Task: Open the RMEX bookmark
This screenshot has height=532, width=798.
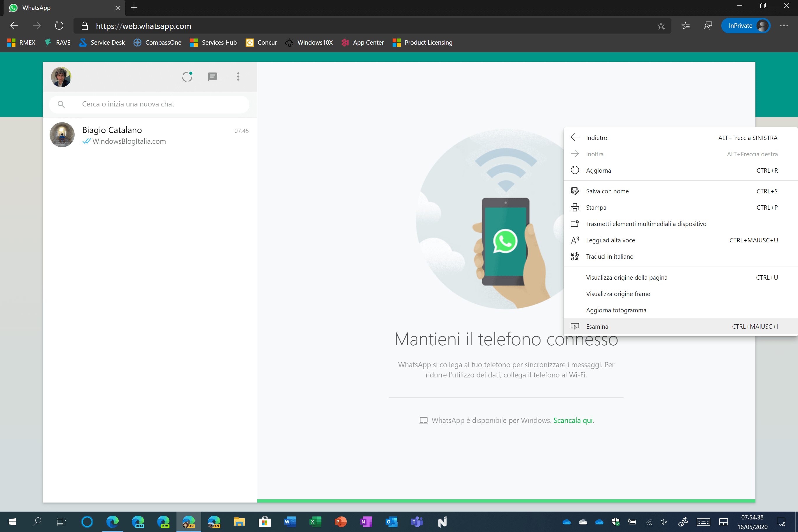Action: (x=21, y=42)
